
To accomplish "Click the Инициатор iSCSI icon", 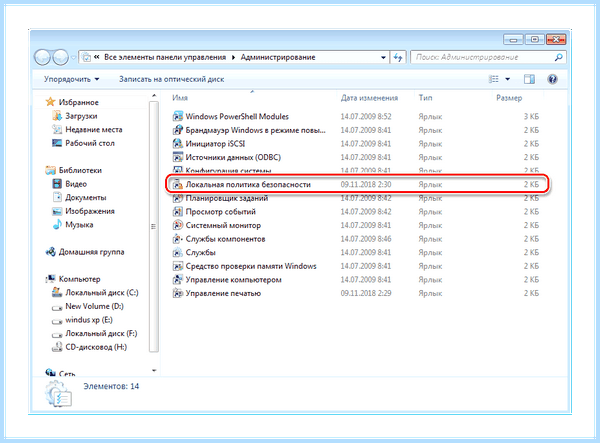I will [x=178, y=144].
